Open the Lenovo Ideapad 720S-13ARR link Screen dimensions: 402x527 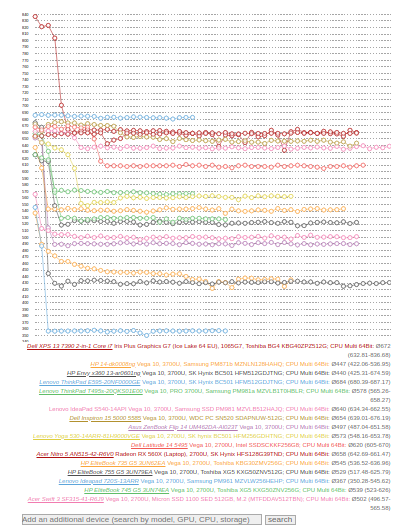99,481
